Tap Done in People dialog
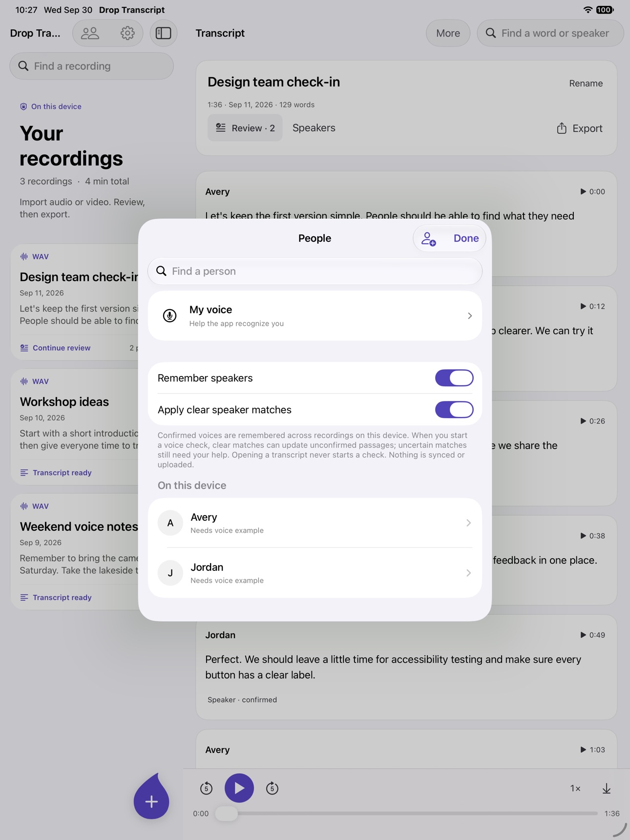Viewport: 630px width, 840px height. pos(466,238)
